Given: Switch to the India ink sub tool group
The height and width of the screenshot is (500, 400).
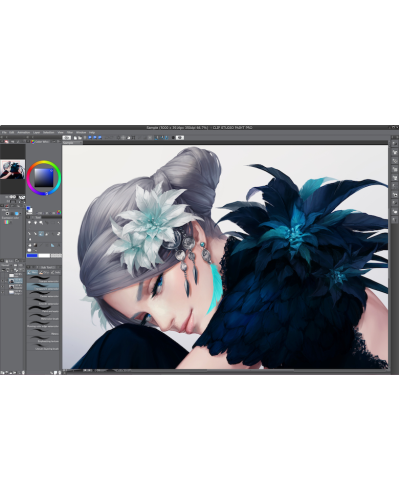Looking at the screenshot, I should pos(56,272).
